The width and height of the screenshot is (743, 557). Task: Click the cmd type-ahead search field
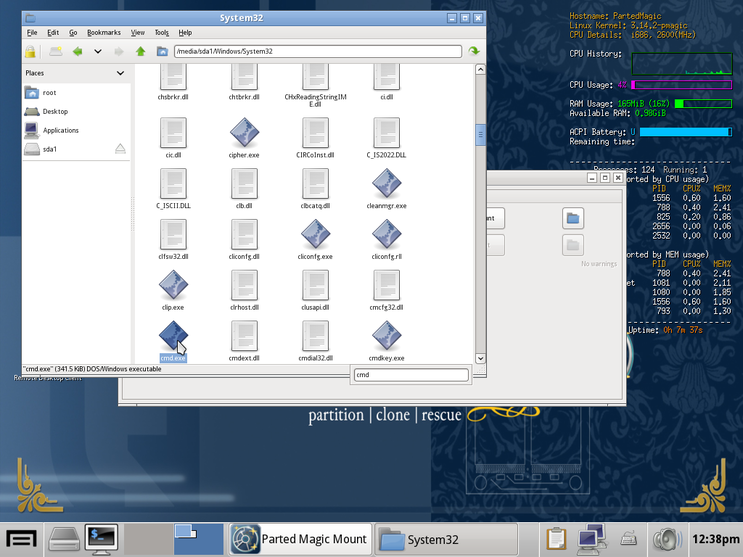[x=411, y=374]
